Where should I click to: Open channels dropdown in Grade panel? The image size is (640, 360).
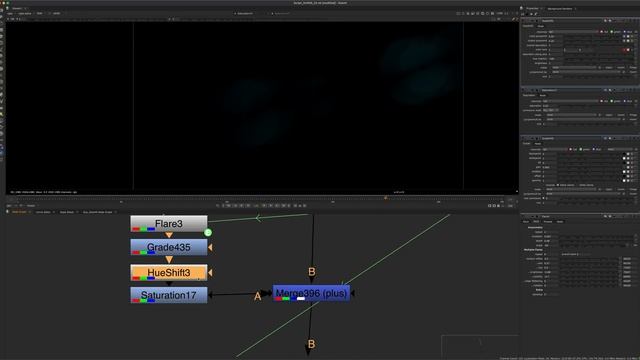coord(555,149)
